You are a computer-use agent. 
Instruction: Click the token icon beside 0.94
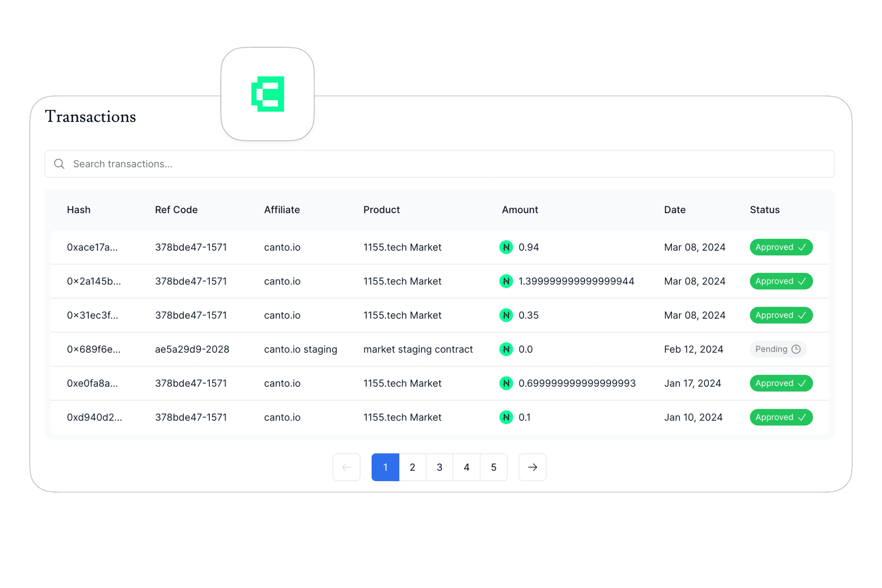click(506, 247)
